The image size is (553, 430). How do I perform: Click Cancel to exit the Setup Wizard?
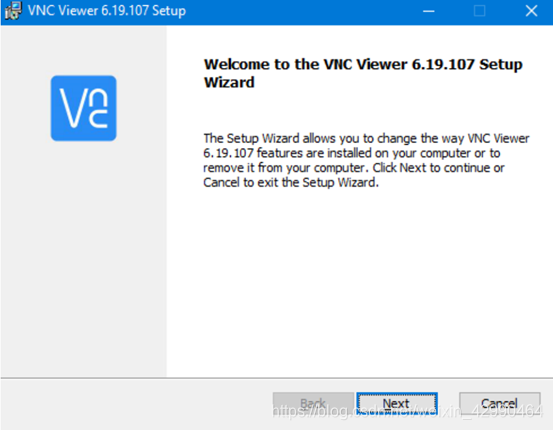(x=499, y=404)
